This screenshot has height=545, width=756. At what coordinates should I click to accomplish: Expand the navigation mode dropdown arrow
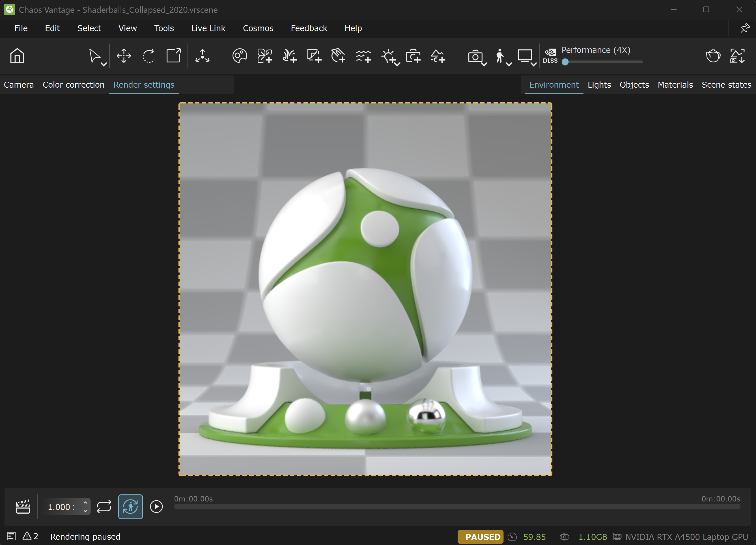tap(509, 64)
